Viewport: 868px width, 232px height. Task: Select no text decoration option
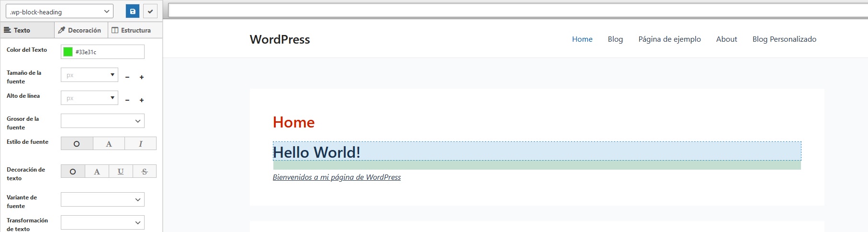pos(73,172)
